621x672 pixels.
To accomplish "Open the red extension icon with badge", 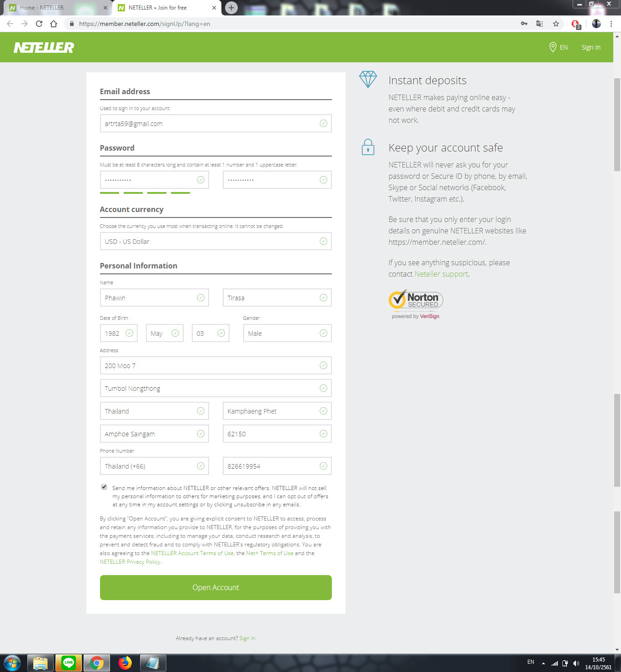I will 576,24.
